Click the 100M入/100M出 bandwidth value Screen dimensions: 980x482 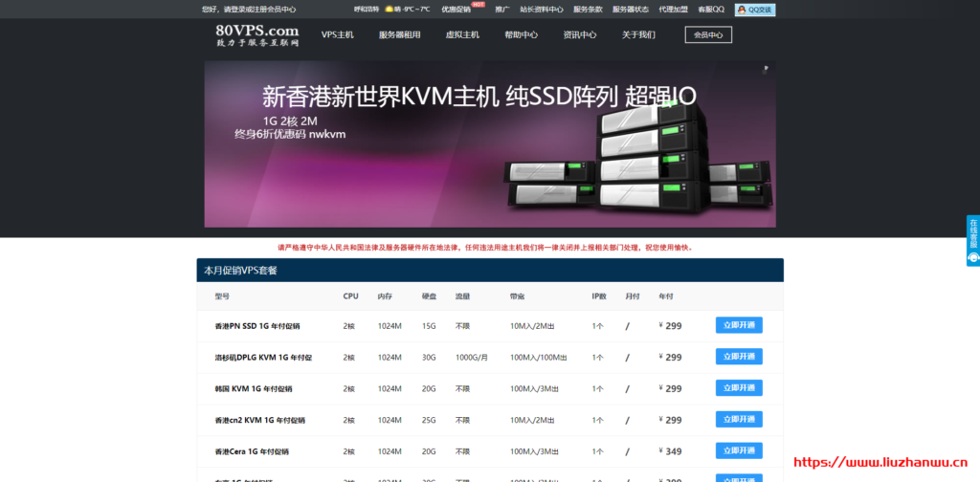click(538, 358)
